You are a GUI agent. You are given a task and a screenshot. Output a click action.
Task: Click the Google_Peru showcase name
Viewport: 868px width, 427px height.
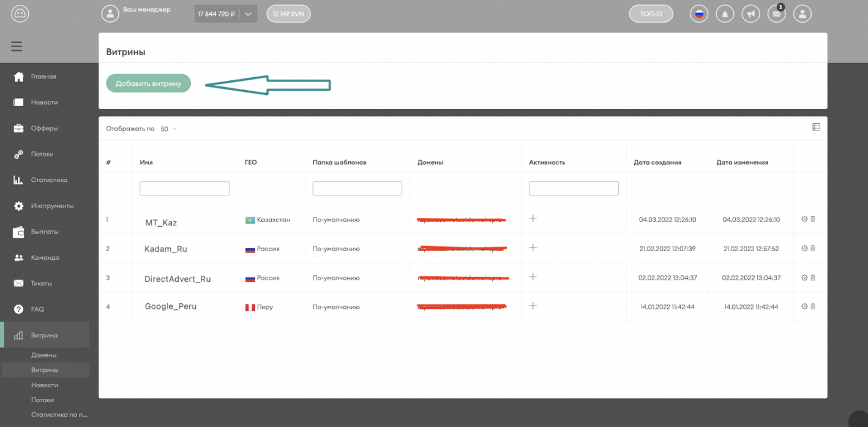[x=171, y=306]
